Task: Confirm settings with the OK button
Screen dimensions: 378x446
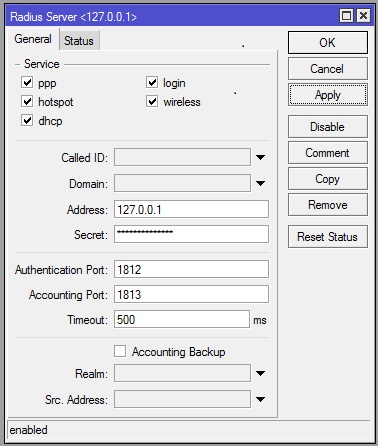Action: pos(328,43)
